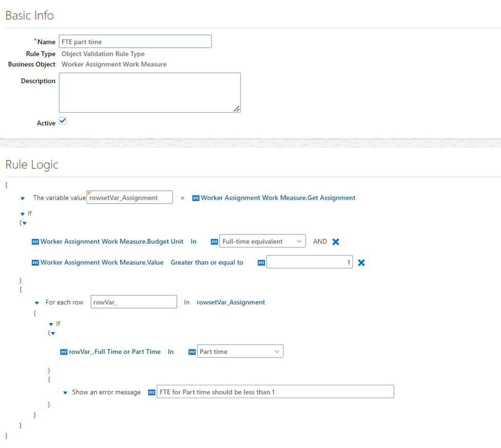Collapse the variable value statement arrow

22,199
